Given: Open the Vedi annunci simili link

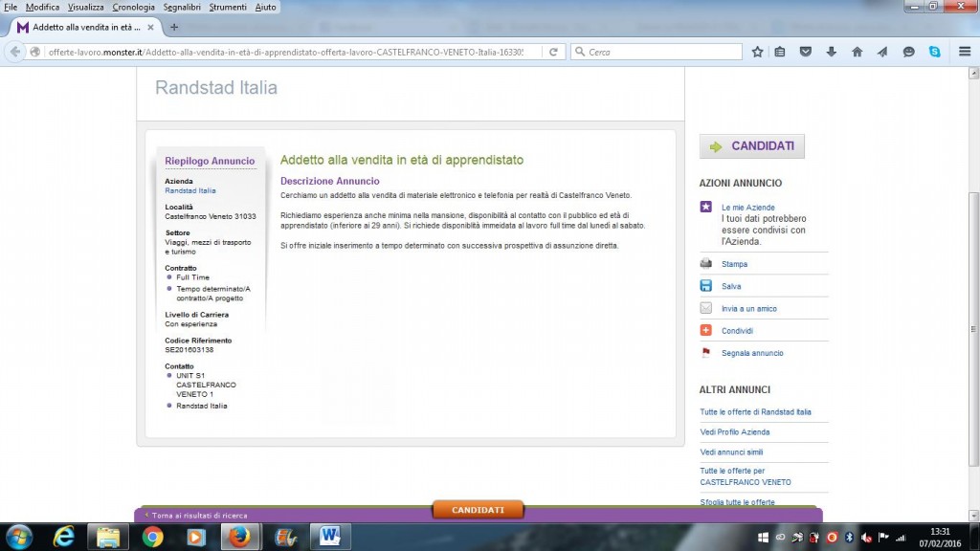Looking at the screenshot, I should (x=731, y=452).
